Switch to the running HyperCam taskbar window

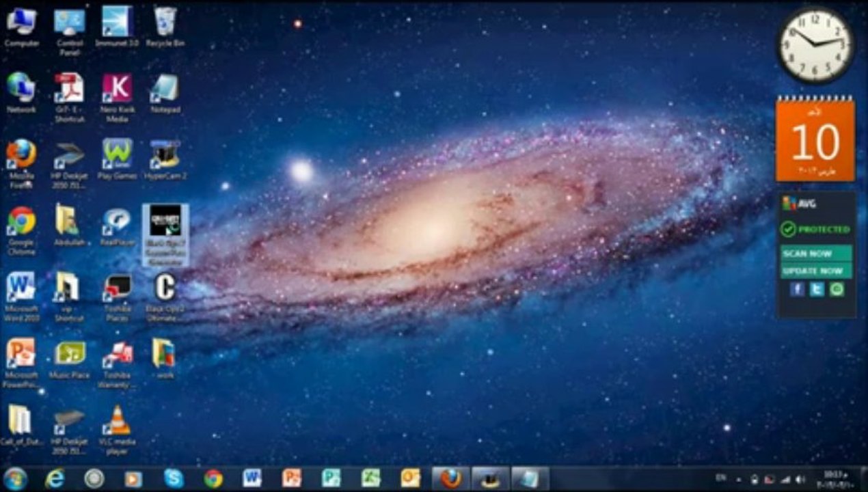490,478
